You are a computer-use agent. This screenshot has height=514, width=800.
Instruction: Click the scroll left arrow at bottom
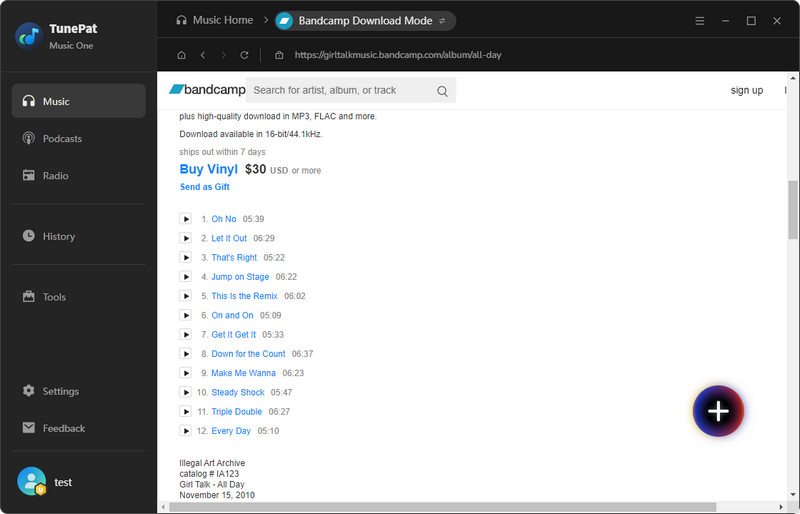coord(163,507)
